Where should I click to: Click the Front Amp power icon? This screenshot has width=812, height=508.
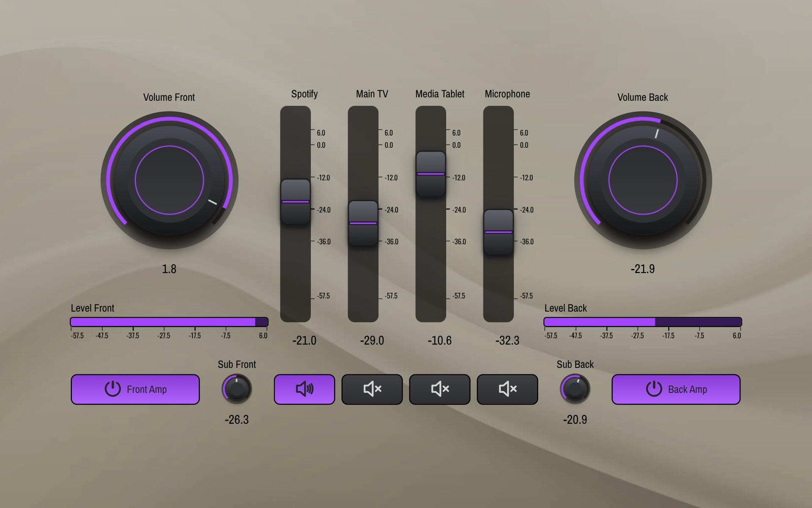point(112,389)
